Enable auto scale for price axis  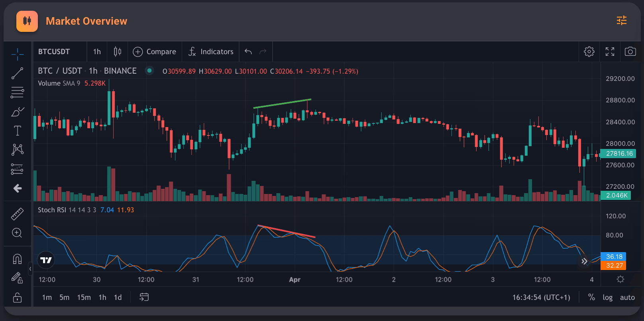627,298
